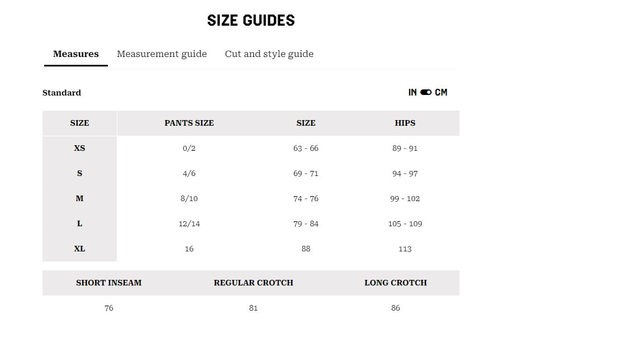Open the Cut and style guide tab
This screenshot has height=362, width=644.
pos(269,54)
